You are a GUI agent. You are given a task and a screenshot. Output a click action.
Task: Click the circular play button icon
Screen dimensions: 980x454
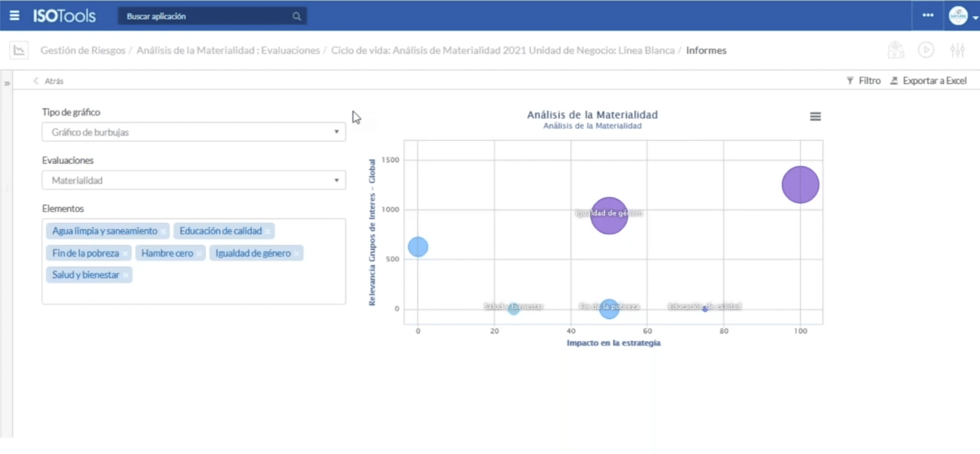point(926,50)
